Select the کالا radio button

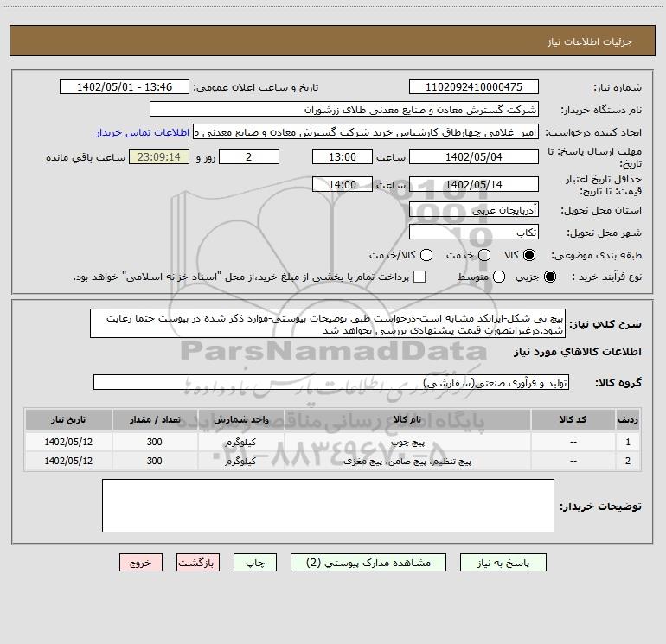(529, 255)
